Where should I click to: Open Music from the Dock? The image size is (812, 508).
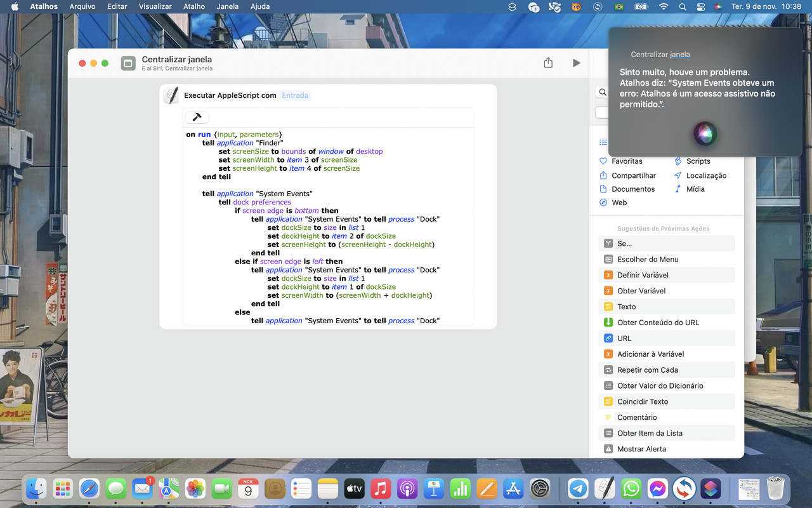point(381,488)
